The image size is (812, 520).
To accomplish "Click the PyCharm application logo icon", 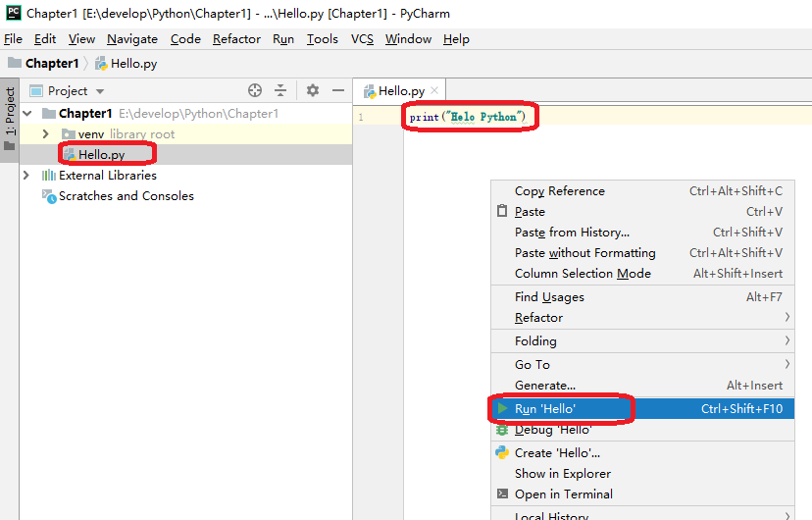I will pos(14,13).
